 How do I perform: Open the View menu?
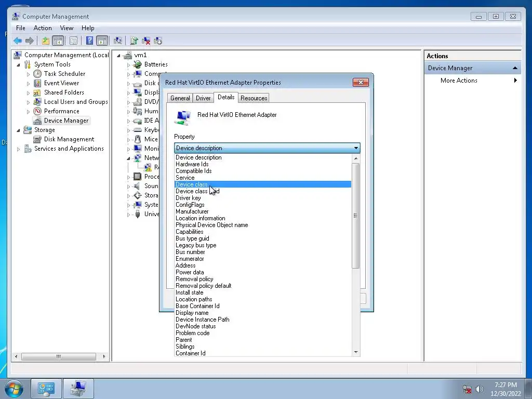[66, 28]
